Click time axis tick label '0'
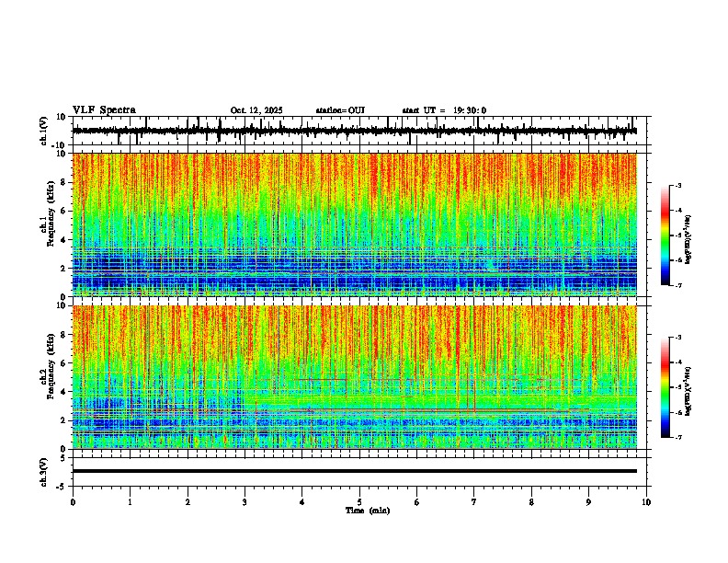Screen dimensions: 728x563 (73, 502)
